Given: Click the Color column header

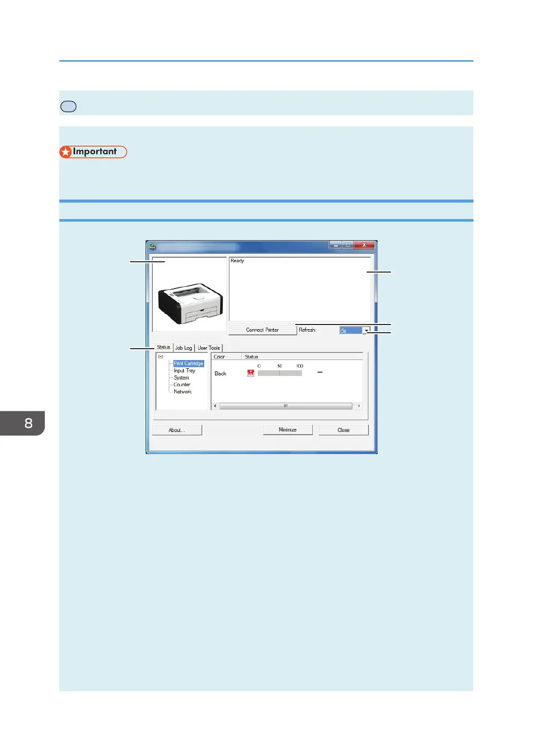Looking at the screenshot, I should pyautogui.click(x=226, y=356).
